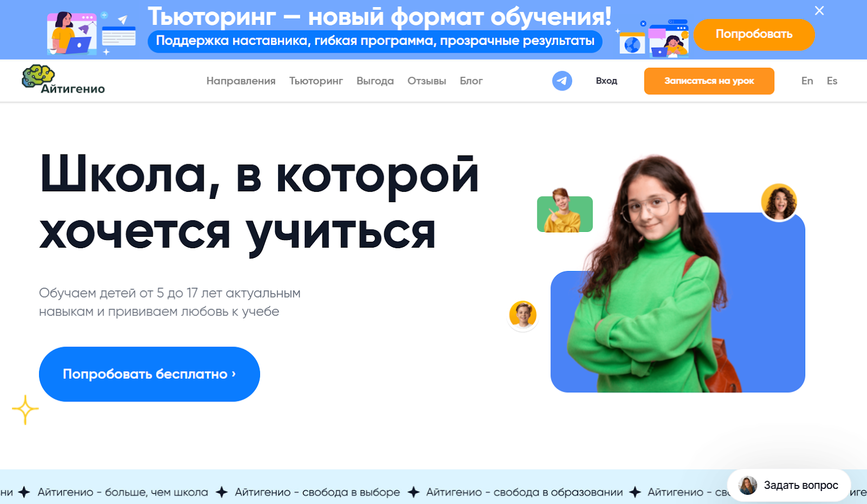Image resolution: width=867 pixels, height=504 pixels.
Task: Click the round boy avatar icon
Action: click(x=523, y=315)
